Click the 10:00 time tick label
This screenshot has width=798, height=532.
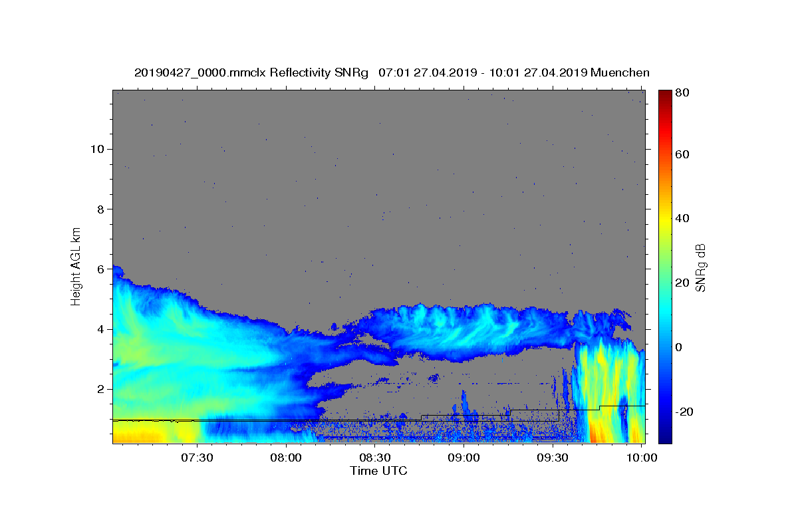click(x=641, y=458)
